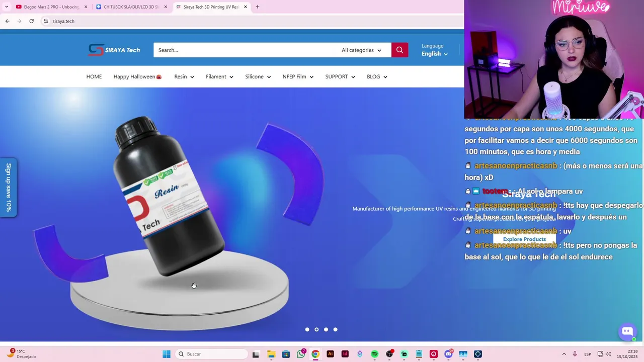Open Task View in taskbar
Image resolution: width=644 pixels, height=362 pixels.
coord(256,354)
